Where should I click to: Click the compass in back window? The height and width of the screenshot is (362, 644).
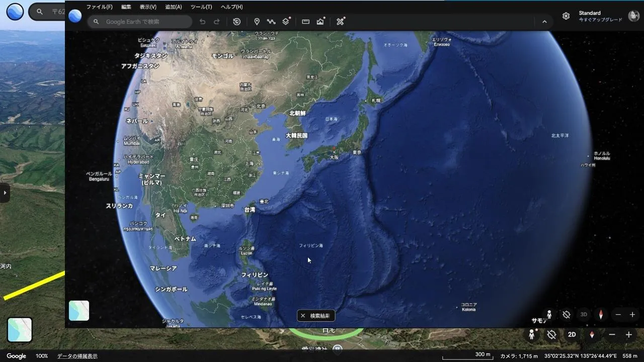coord(592,334)
